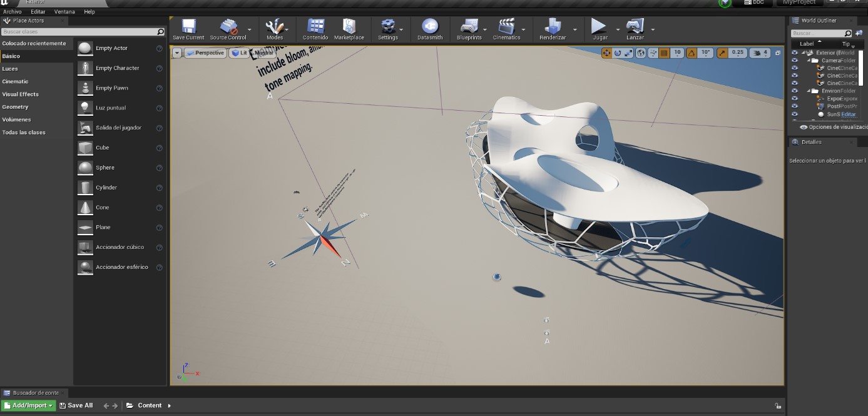Open Datasmith importer icon

430,27
